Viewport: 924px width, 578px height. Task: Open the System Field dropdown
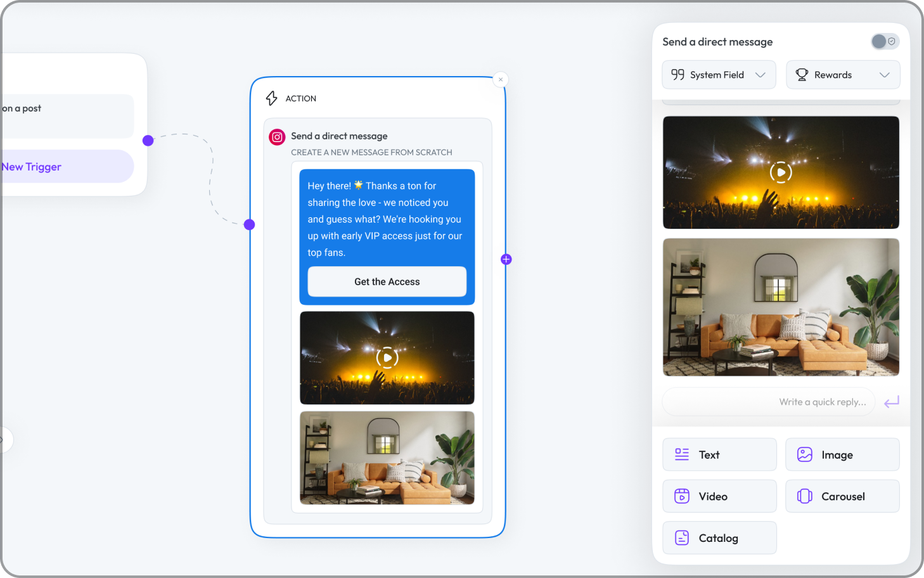[x=719, y=75]
